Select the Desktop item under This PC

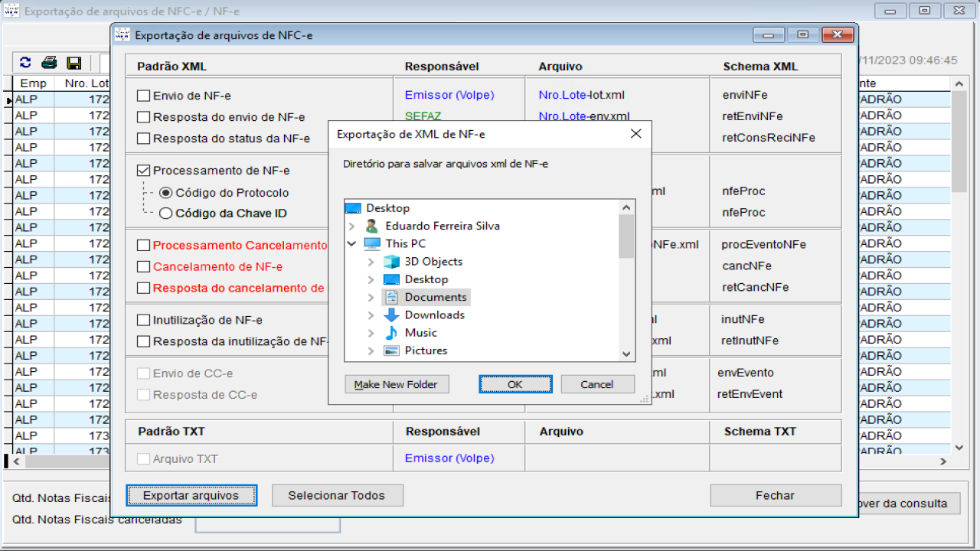pyautogui.click(x=426, y=279)
